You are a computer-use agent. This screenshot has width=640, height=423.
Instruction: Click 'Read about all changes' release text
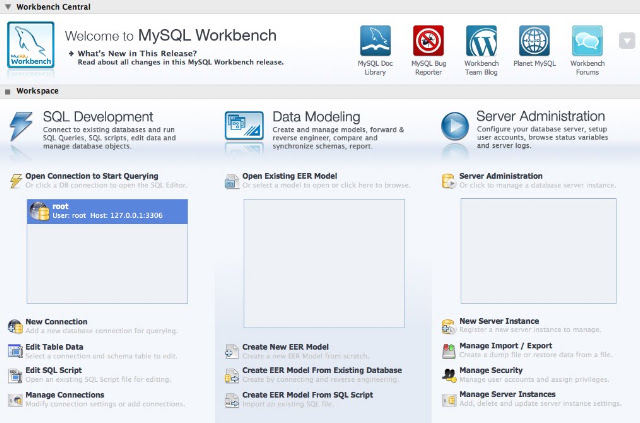click(x=180, y=62)
